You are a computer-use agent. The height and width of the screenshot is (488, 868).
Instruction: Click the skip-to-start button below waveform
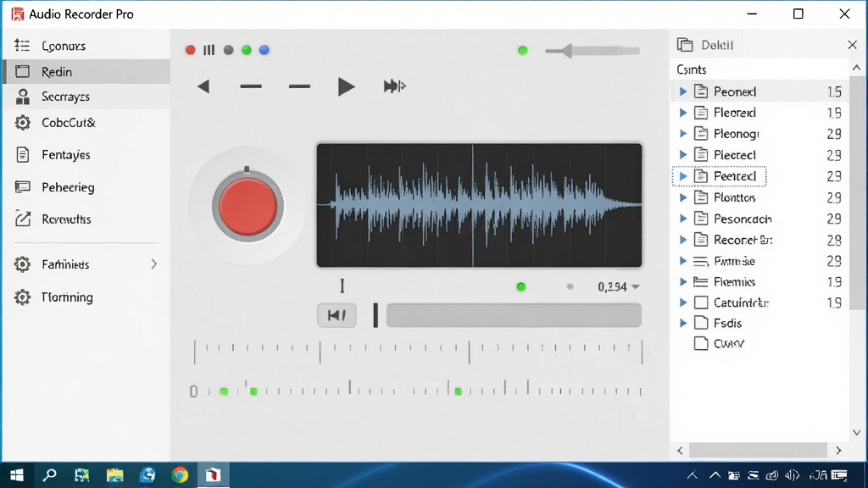point(337,315)
